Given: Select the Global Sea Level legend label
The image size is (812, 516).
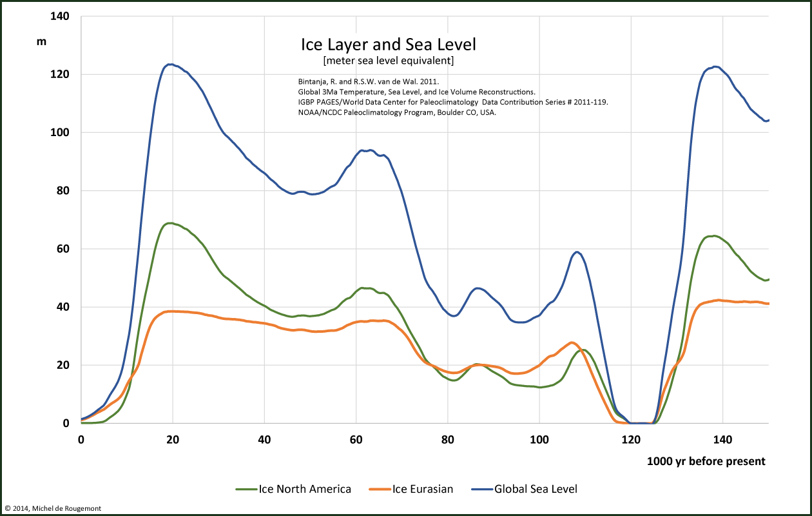Looking at the screenshot, I should 536,489.
